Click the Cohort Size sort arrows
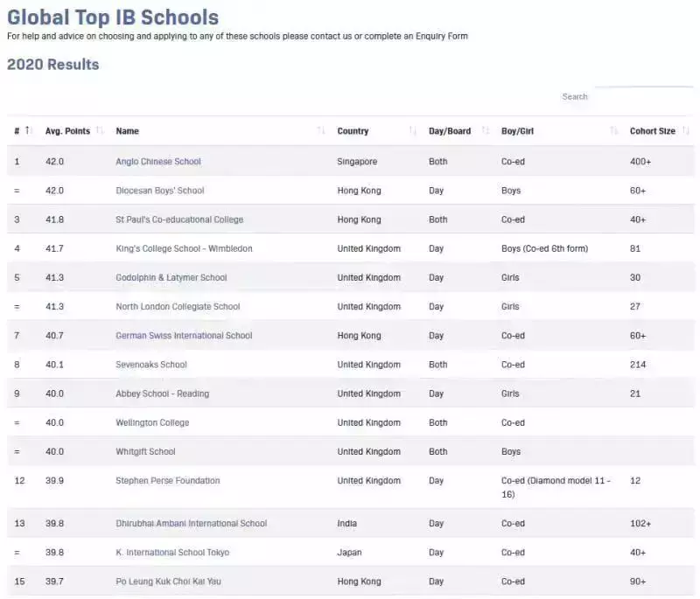The image size is (700, 599). point(686,131)
